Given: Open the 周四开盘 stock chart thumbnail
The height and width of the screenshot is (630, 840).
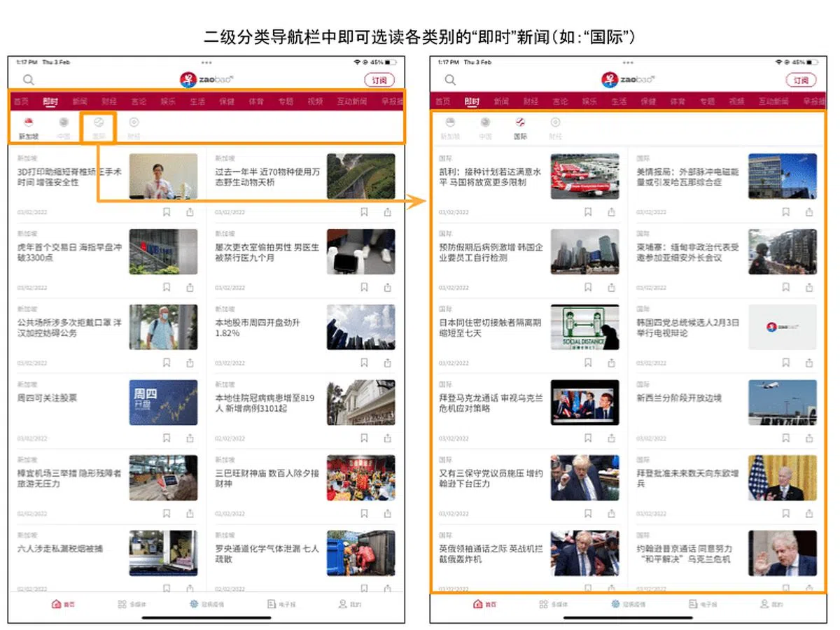Looking at the screenshot, I should (x=163, y=402).
